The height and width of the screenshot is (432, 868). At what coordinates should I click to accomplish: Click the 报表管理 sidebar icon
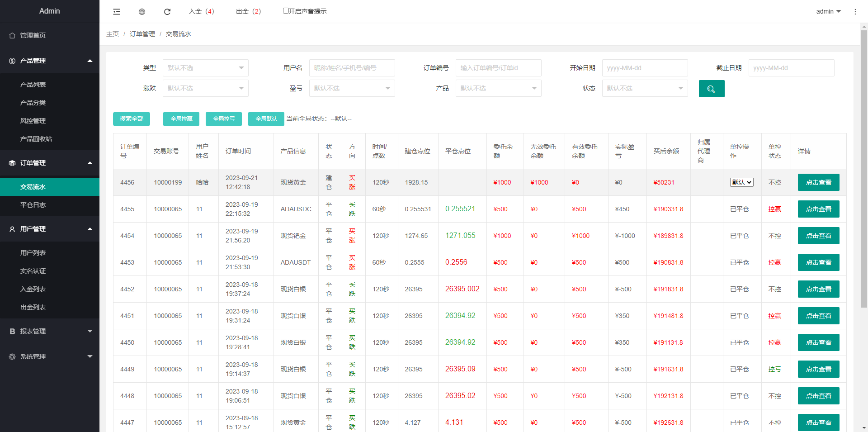12,331
